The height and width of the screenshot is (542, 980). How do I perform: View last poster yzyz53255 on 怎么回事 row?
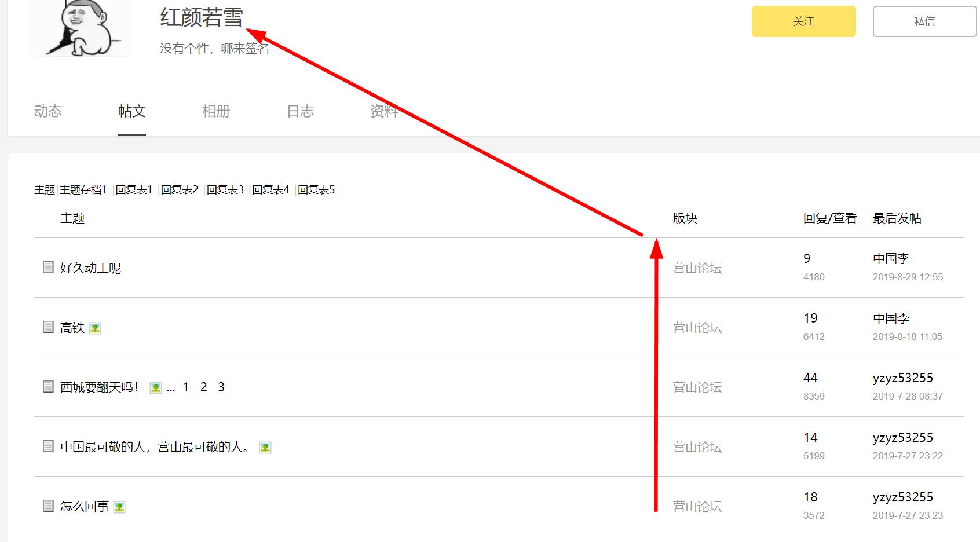point(902,497)
